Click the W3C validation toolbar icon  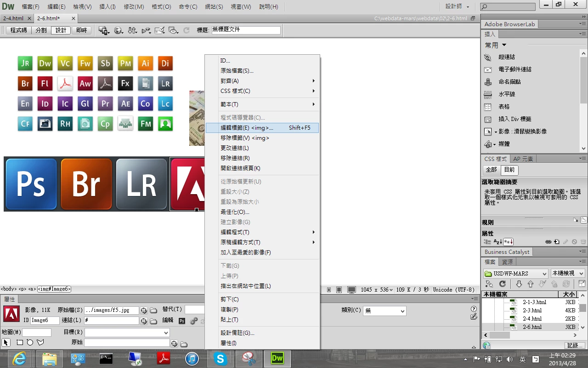pyautogui.click(x=146, y=30)
